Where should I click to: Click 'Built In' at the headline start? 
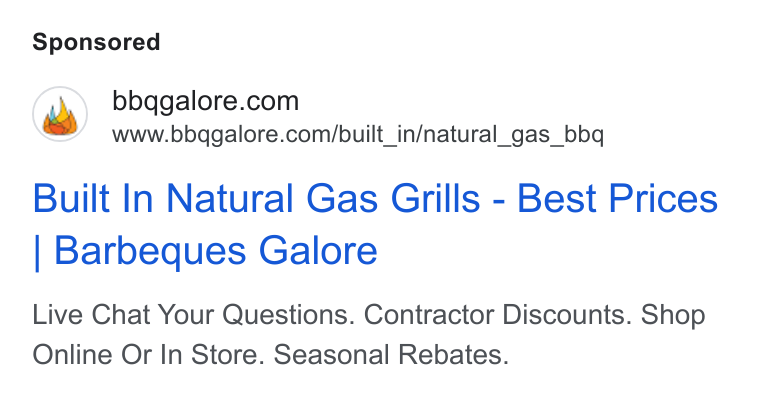(93, 198)
